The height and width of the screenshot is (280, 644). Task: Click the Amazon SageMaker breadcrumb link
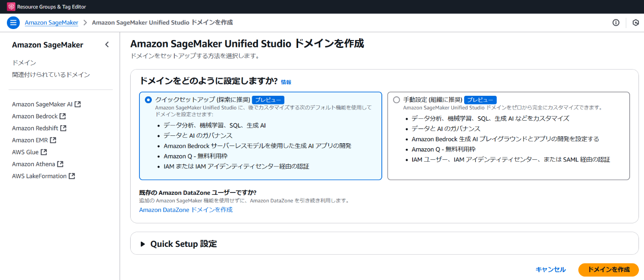pos(52,23)
